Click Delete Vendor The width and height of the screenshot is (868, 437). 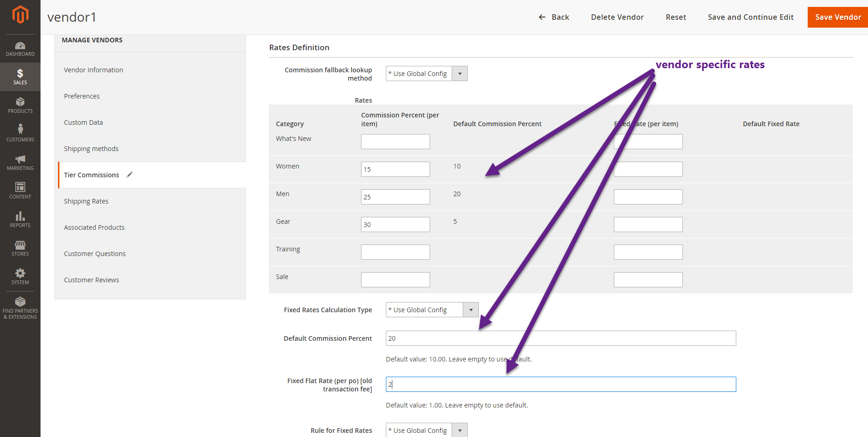[x=617, y=17]
